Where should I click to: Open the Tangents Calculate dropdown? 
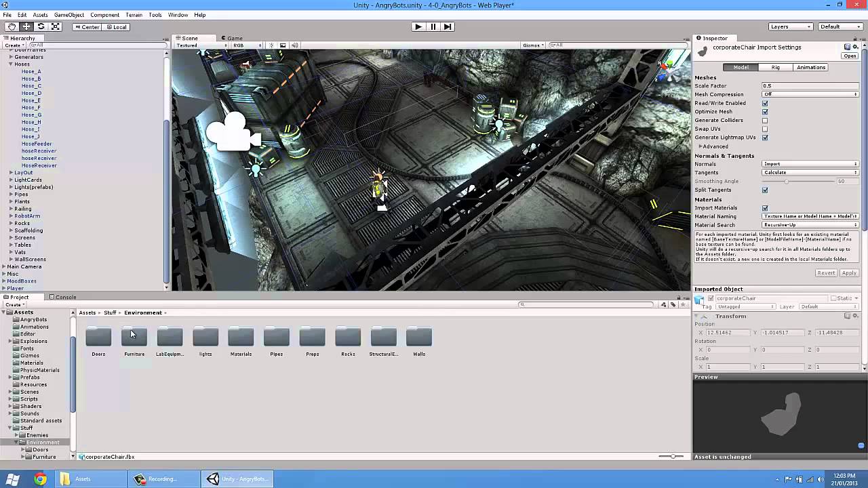click(x=810, y=172)
